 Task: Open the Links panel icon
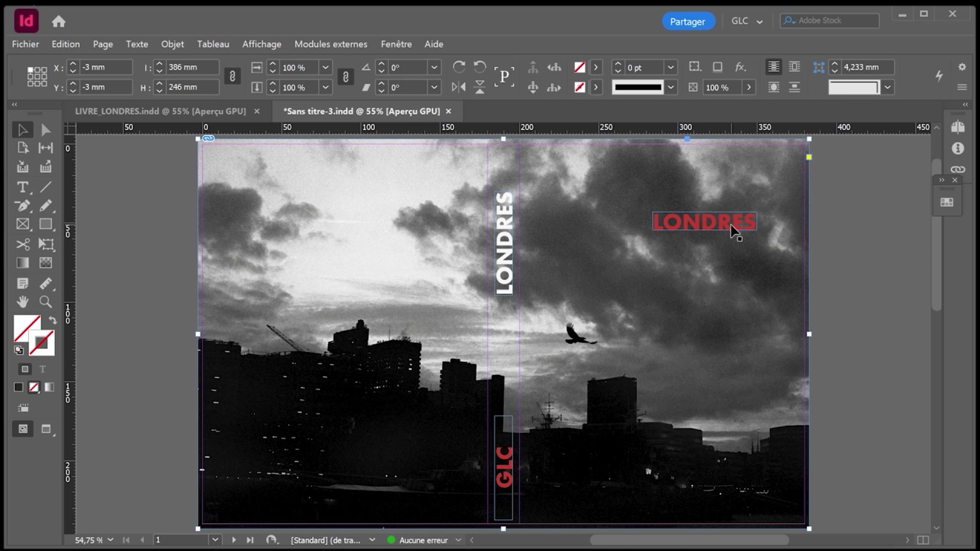957,169
